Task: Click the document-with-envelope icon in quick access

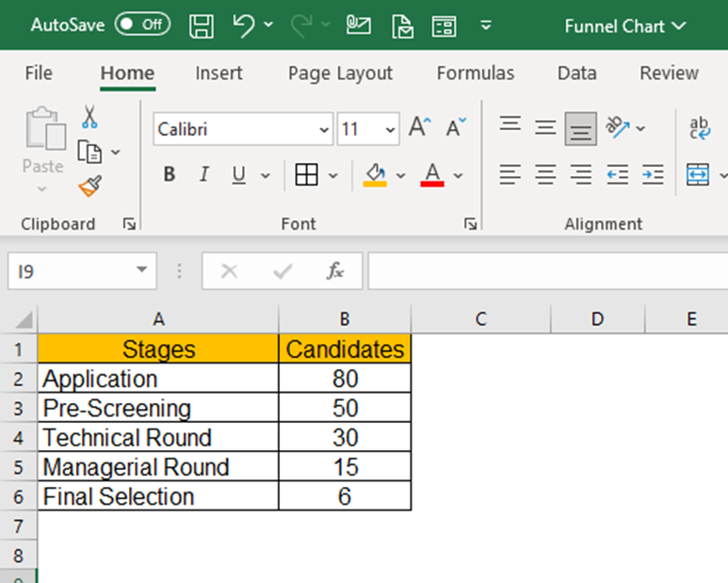Action: (402, 25)
